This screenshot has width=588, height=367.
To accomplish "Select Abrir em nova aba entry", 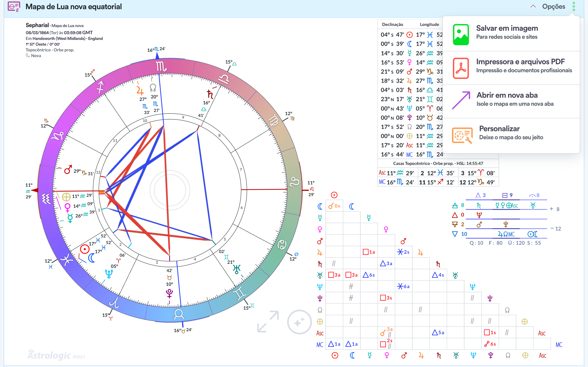I will (507, 95).
